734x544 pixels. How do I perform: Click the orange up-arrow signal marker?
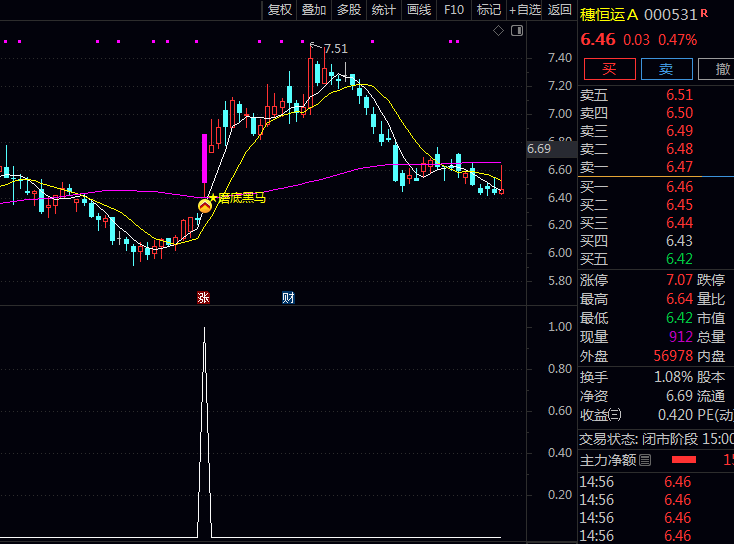tap(204, 205)
